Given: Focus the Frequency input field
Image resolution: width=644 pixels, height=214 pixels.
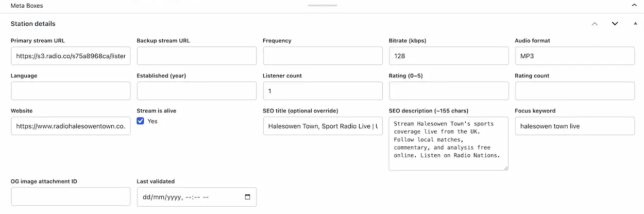Looking at the screenshot, I should tap(323, 56).
